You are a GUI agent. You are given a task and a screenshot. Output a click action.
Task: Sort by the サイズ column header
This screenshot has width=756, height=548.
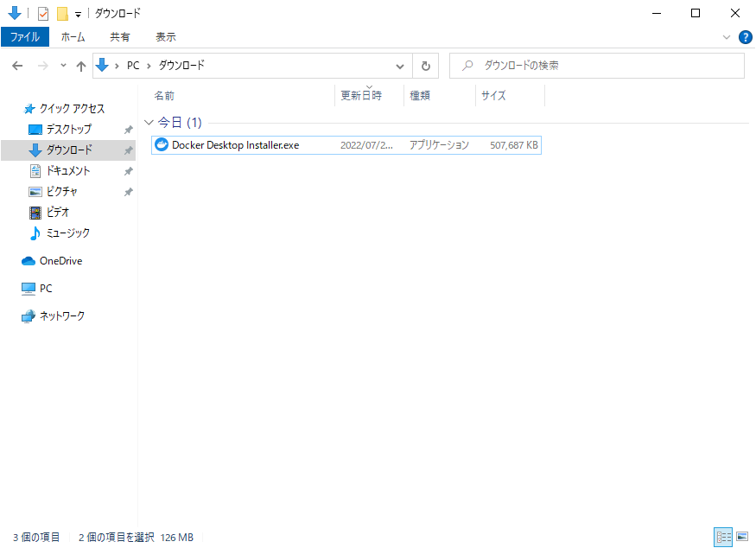tap(493, 96)
